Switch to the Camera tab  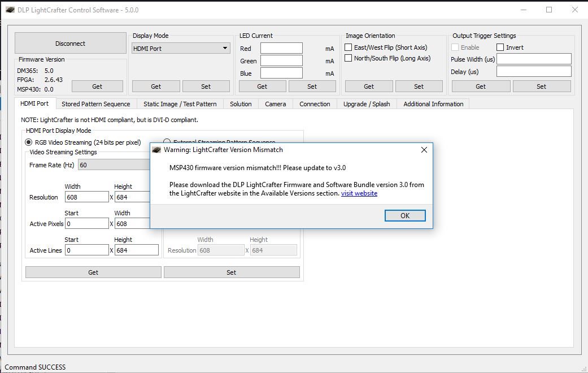[x=276, y=104]
